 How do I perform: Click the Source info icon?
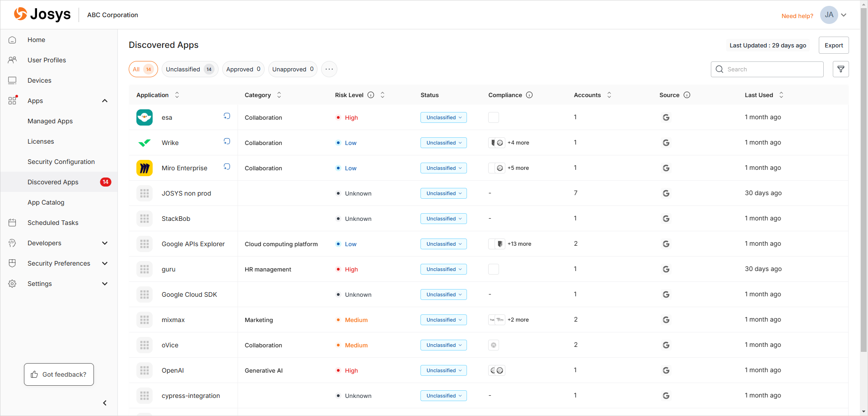coord(687,95)
